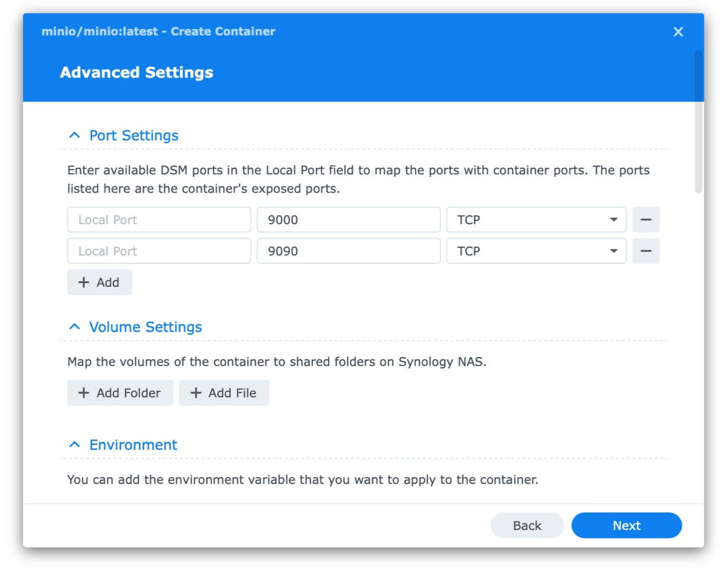Screen dimensions: 728x570
Task: Click the dialog's vertical scrollbar
Action: tap(698, 121)
